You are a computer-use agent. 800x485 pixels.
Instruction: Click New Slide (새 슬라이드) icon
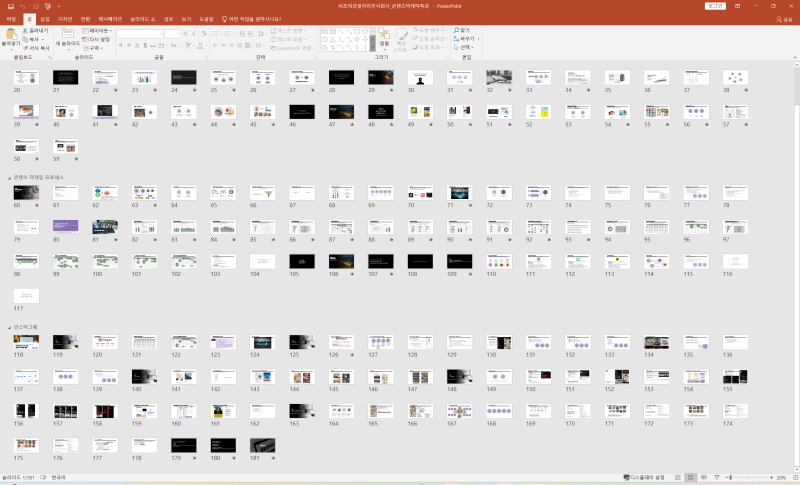point(67,34)
